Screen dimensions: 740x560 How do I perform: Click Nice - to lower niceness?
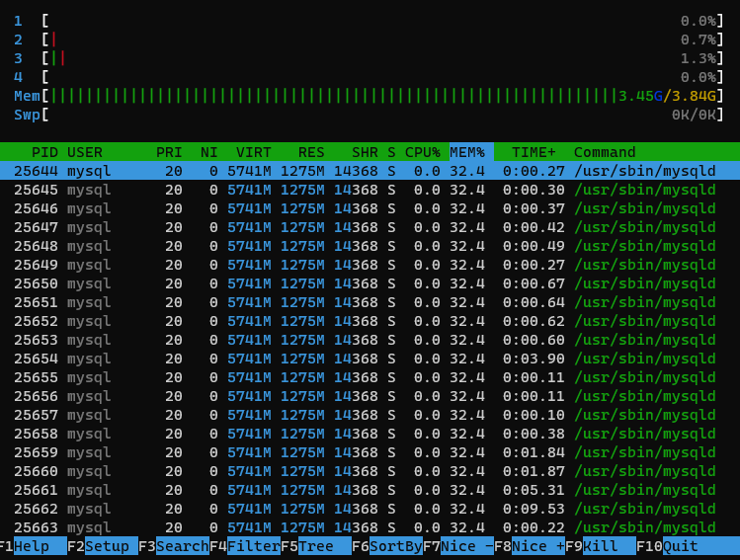click(x=467, y=546)
